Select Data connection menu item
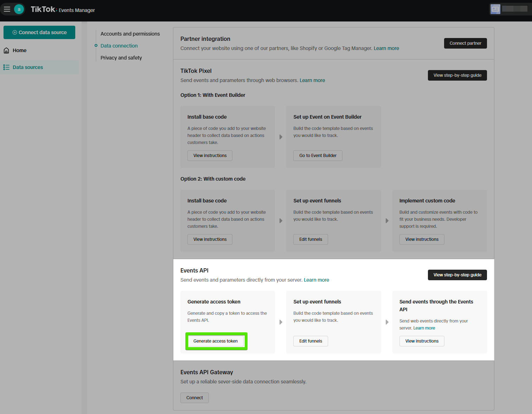The height and width of the screenshot is (414, 532). [119, 46]
